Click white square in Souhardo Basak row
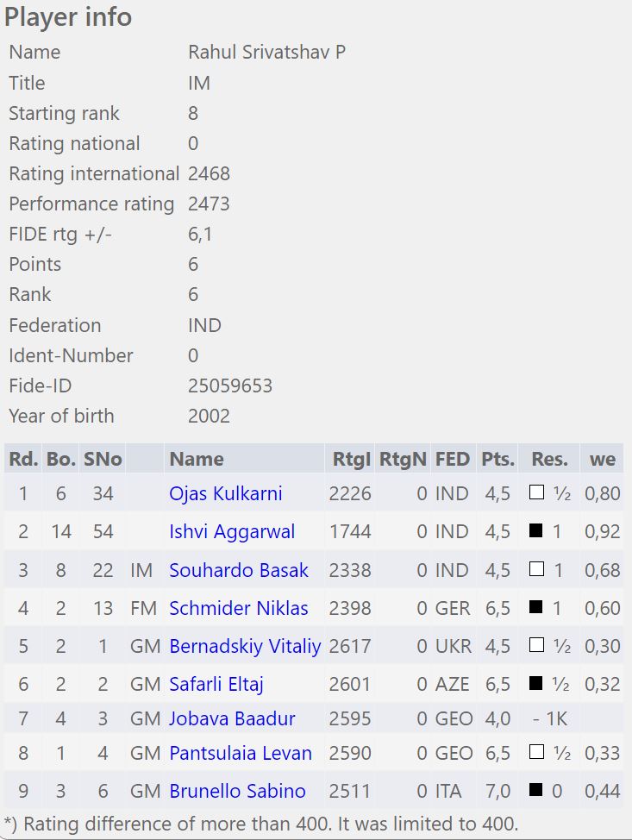Image resolution: width=632 pixels, height=840 pixels. (x=536, y=570)
